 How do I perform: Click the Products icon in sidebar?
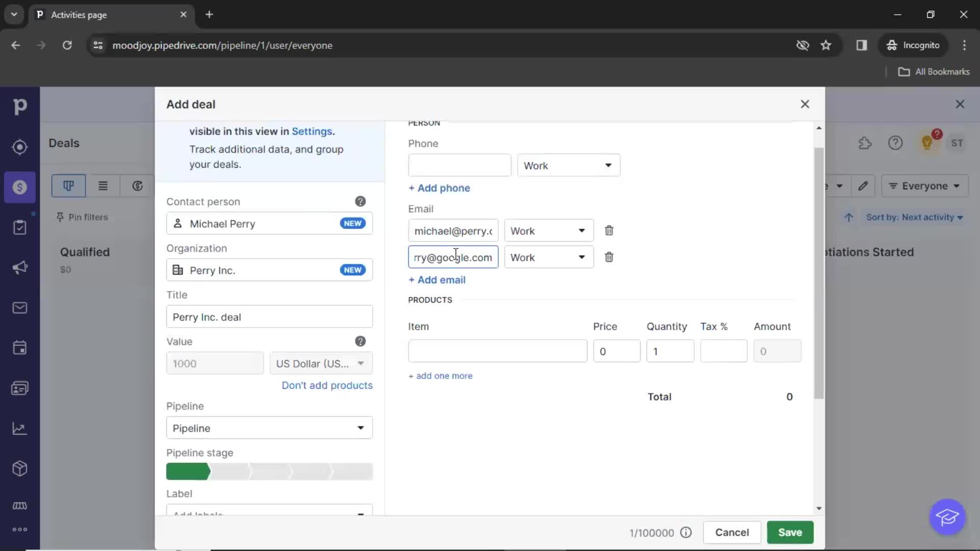[19, 467]
